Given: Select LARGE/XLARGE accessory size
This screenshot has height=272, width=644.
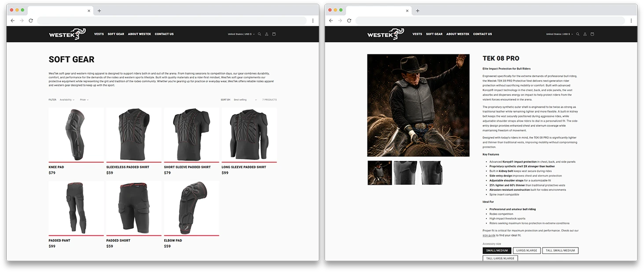Looking at the screenshot, I should coord(526,250).
